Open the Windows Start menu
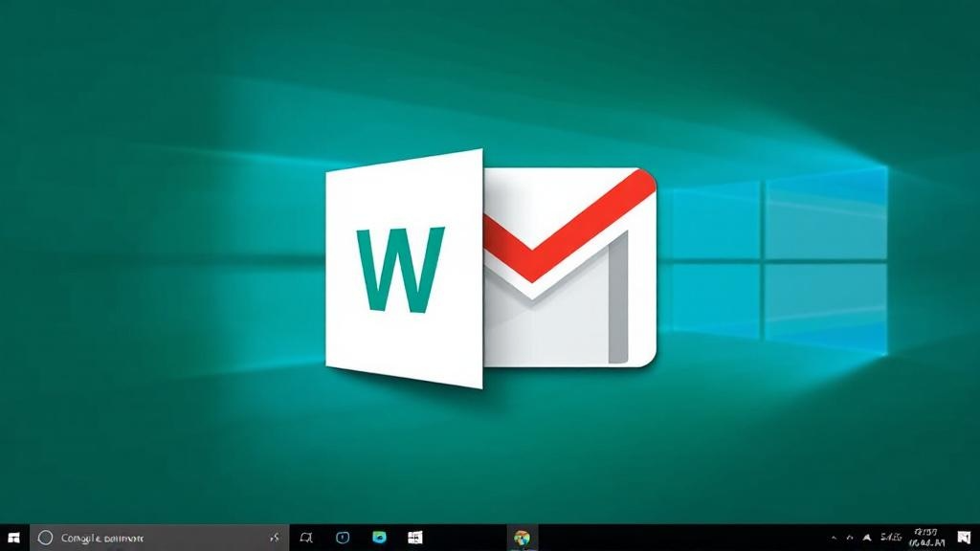 tap(13, 538)
